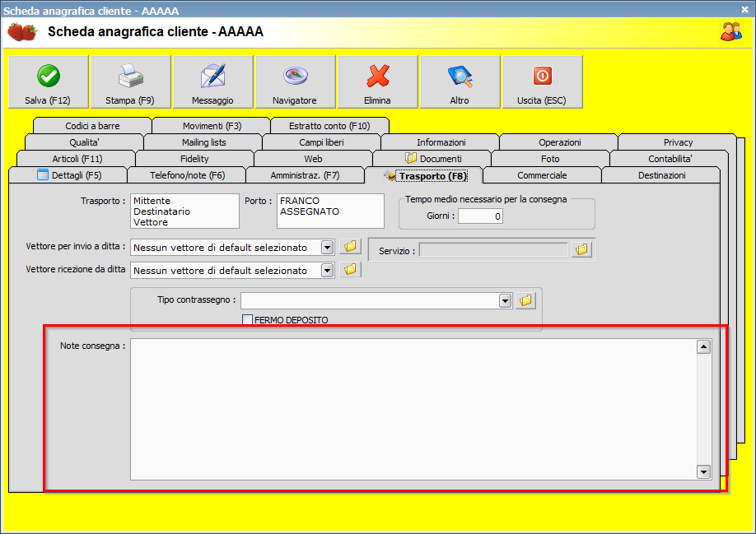The width and height of the screenshot is (756, 534).
Task: Expand Vettore per invio a ditta dropdown
Action: (x=328, y=248)
